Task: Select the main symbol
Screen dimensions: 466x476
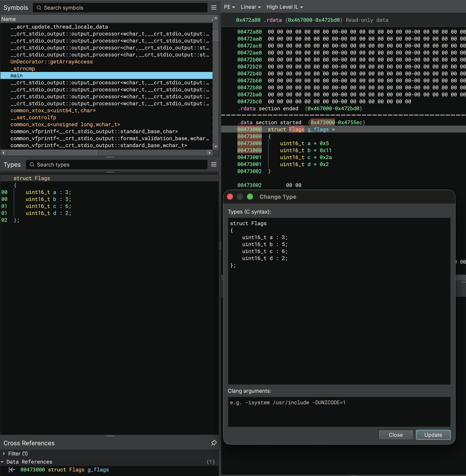Action: [17, 75]
